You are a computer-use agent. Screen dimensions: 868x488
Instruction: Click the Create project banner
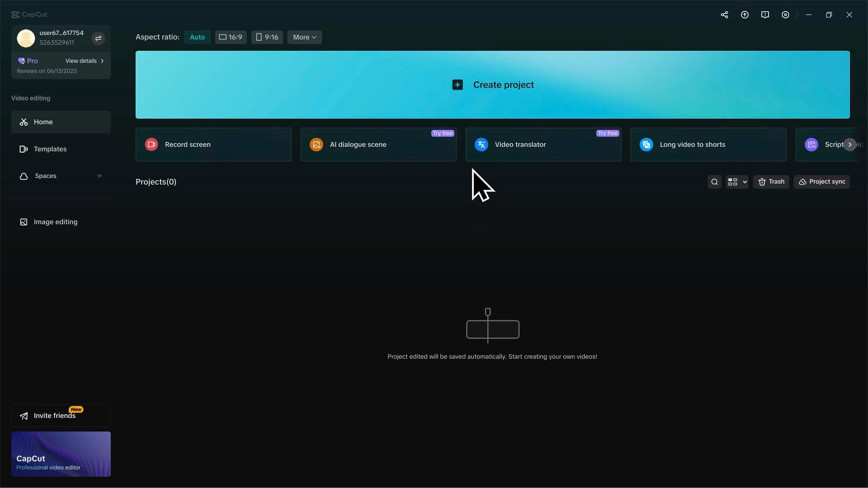(x=492, y=85)
